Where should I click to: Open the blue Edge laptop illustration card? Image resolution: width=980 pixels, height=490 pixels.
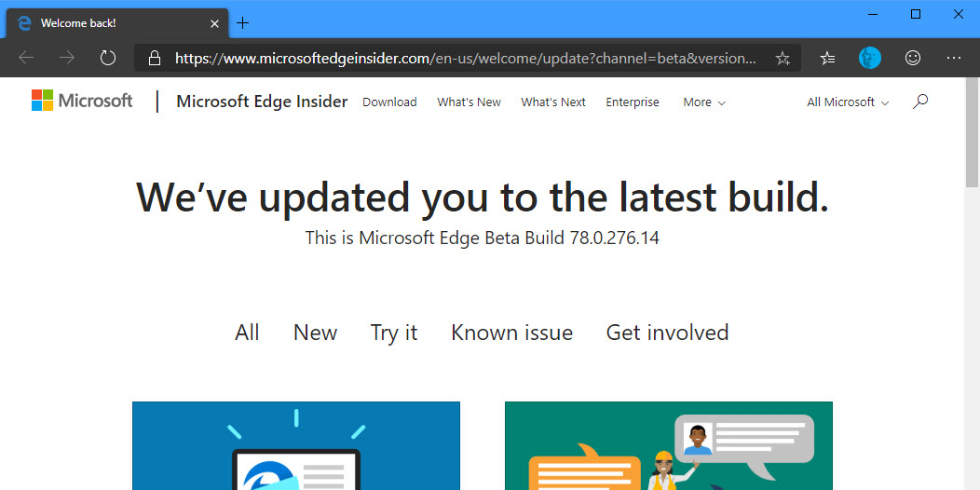click(296, 445)
